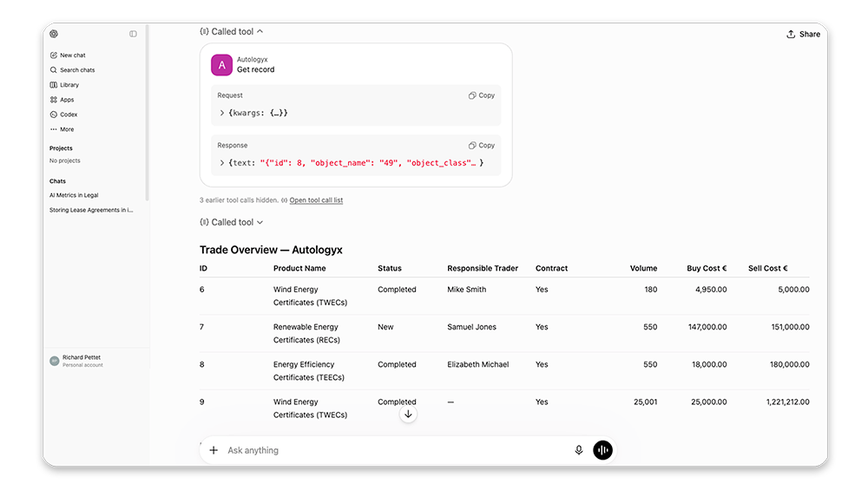The width and height of the screenshot is (868, 490).
Task: Click the Elizabeth Michael trader cell
Action: [x=477, y=364]
